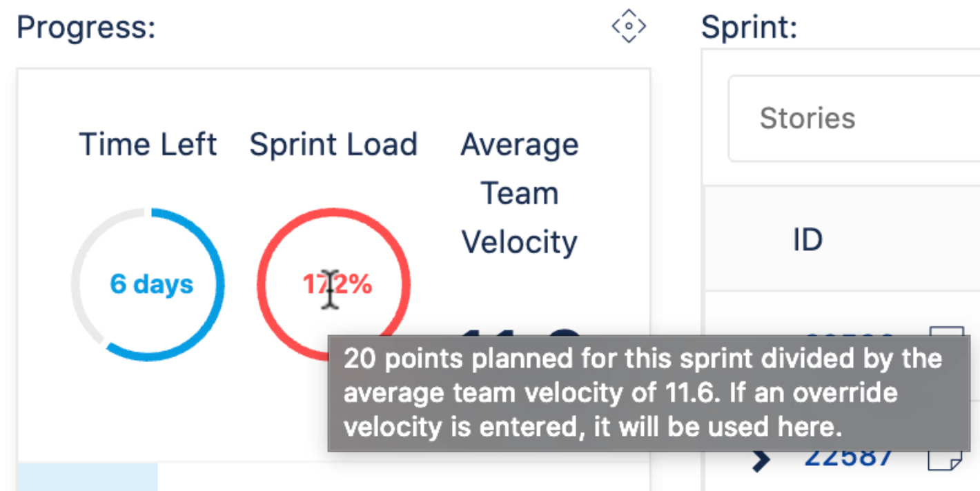Click the light blue bar below Progress panel
This screenshot has height=491, width=980.
[88, 477]
